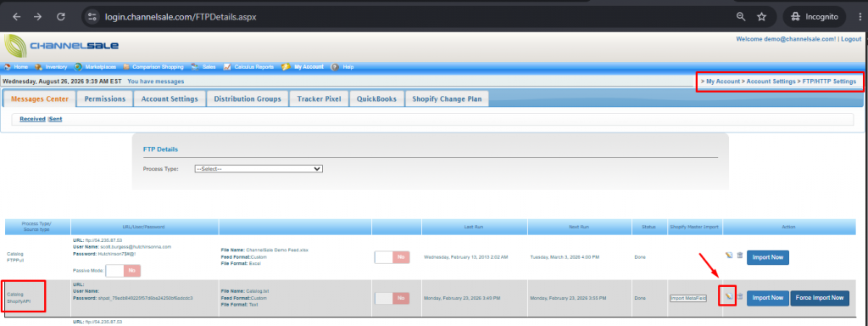This screenshot has height=326, width=868.
Task: Click the Help question mark icon
Action: pyautogui.click(x=334, y=67)
